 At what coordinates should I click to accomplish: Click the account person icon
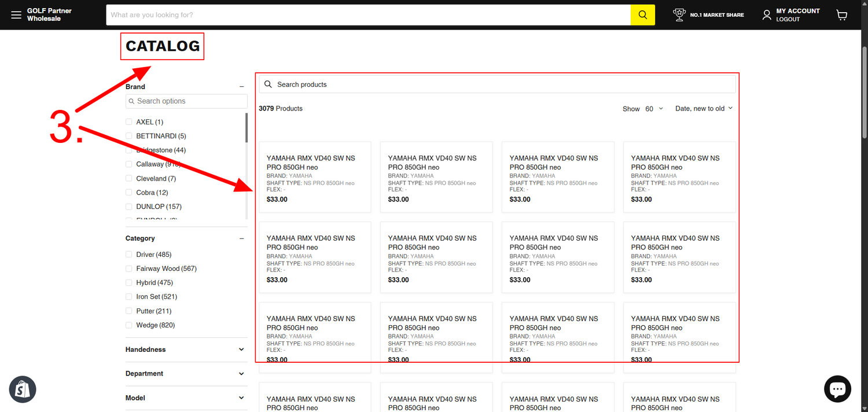(x=767, y=15)
